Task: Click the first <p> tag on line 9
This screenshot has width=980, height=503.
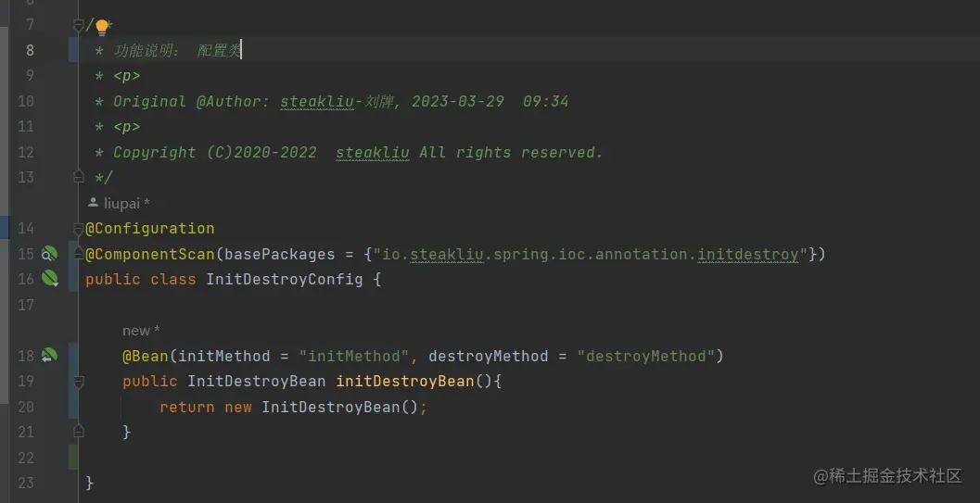Action: 126,76
